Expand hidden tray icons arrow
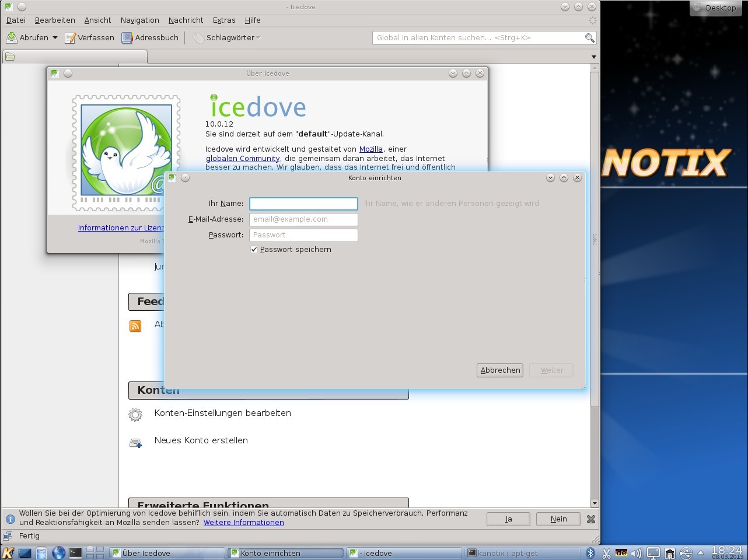748x560 pixels. point(700,552)
